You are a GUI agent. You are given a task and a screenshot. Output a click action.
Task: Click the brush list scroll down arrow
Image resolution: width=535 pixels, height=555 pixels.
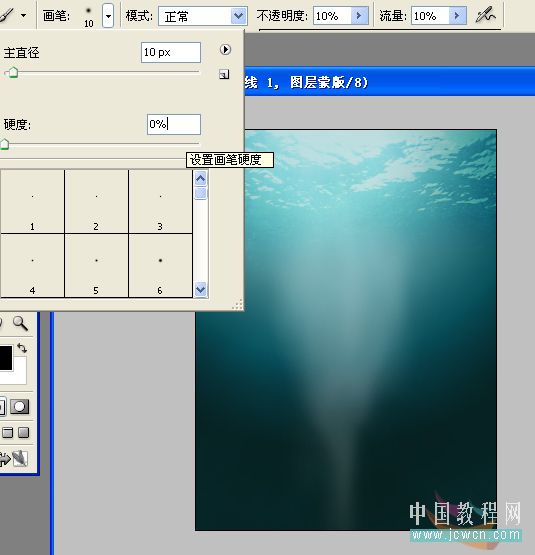(x=200, y=289)
